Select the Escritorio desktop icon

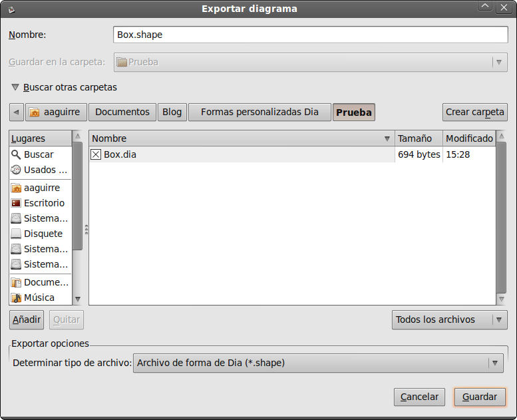click(16, 203)
